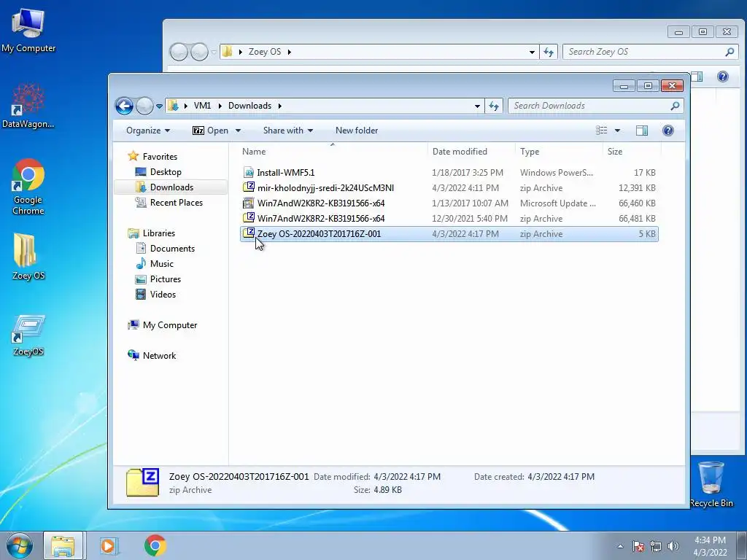Open Recent Places in navigation pane

pos(177,203)
